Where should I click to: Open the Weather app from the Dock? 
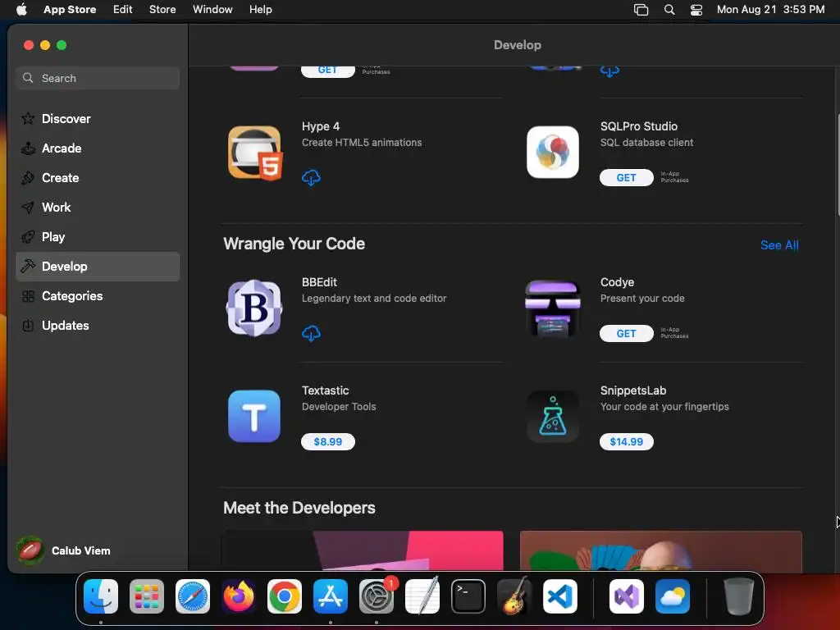pyautogui.click(x=673, y=596)
